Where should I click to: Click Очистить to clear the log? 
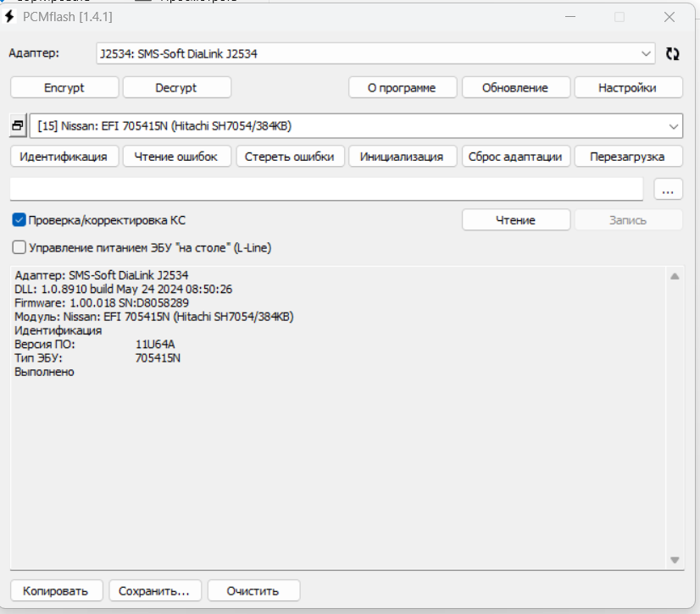click(253, 591)
